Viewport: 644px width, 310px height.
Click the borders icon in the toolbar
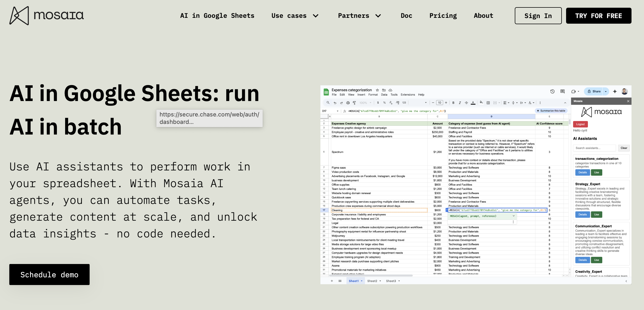click(488, 103)
